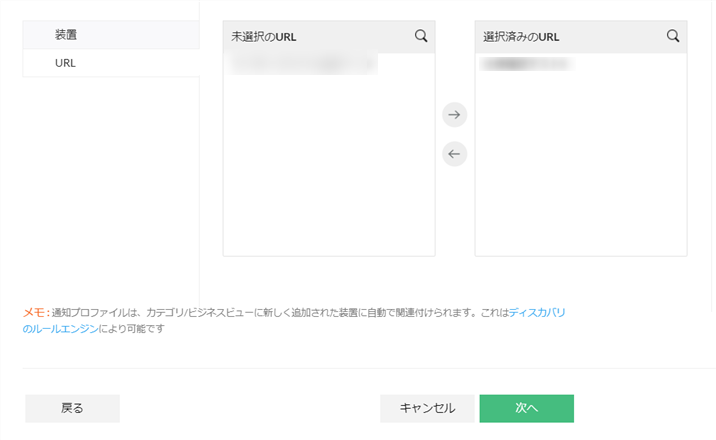
Task: Click empty space in 未選択のURL list
Action: pyautogui.click(x=328, y=170)
